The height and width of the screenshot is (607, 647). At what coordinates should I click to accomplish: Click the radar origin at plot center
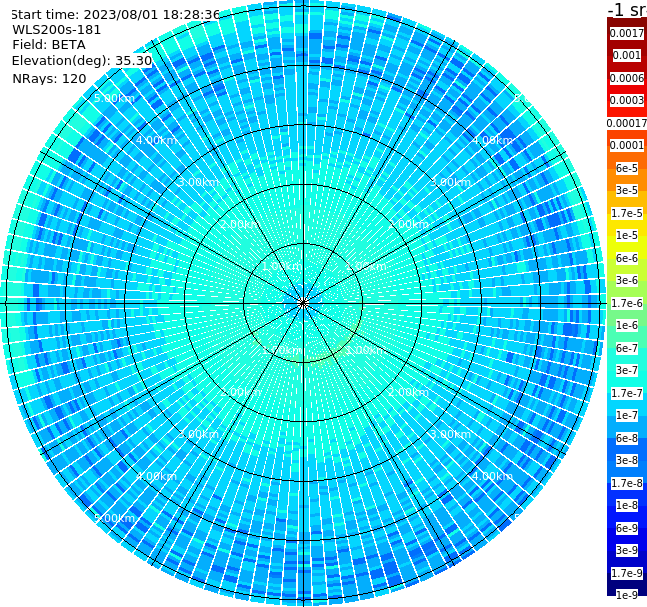coord(303,303)
